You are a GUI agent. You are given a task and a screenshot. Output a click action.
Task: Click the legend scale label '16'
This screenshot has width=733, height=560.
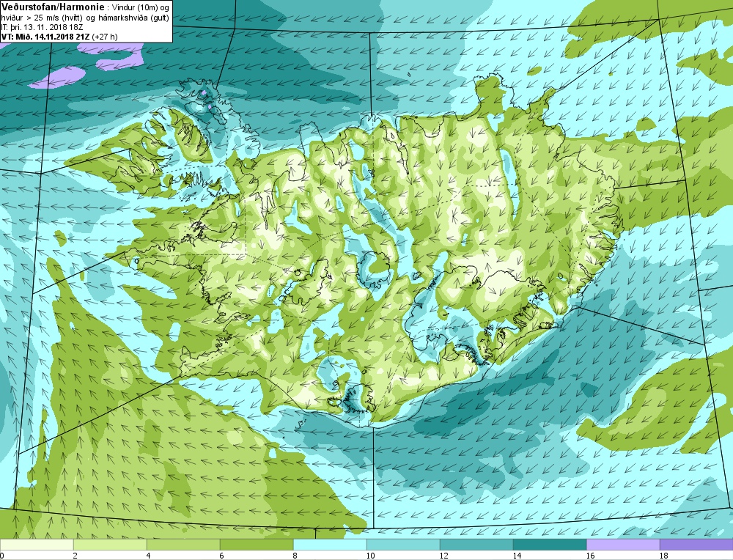590,556
